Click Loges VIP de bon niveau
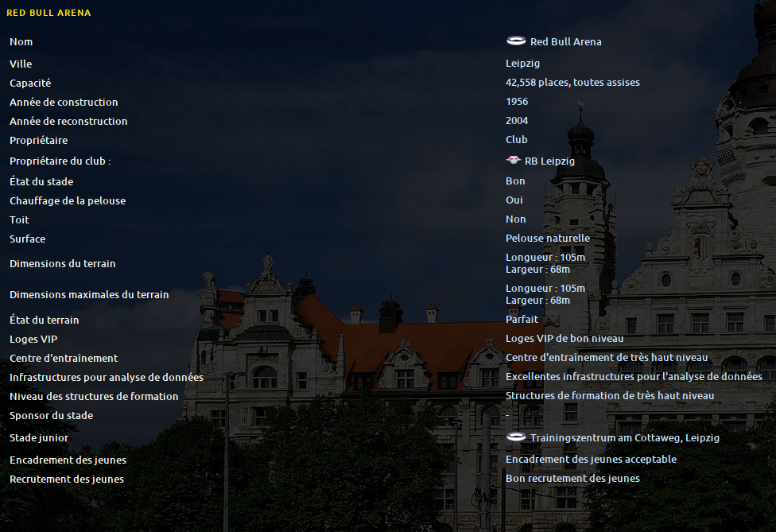 point(565,339)
